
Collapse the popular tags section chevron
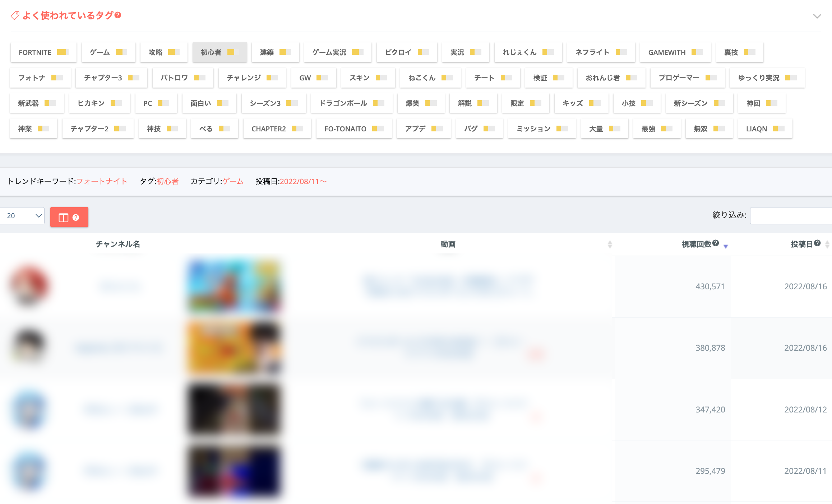tap(817, 16)
